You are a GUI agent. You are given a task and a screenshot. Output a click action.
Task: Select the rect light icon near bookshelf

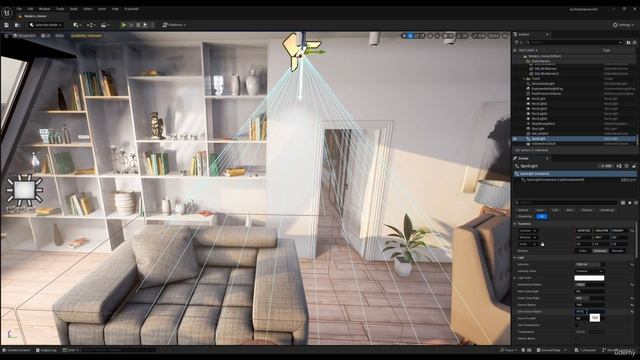click(24, 190)
